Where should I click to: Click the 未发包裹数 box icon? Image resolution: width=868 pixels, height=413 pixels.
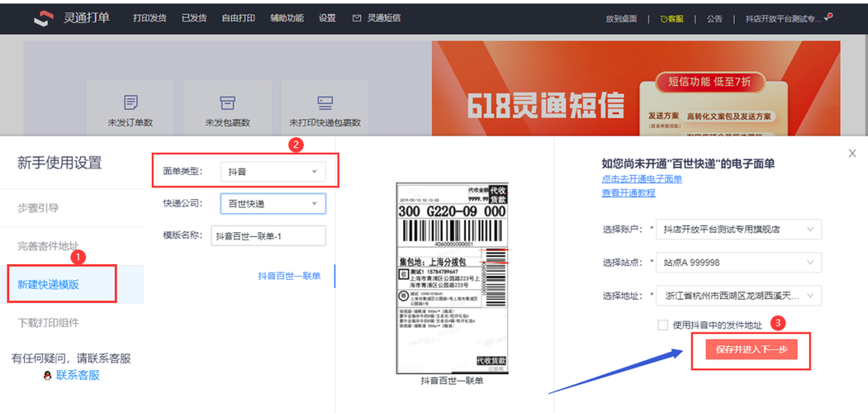point(227,102)
